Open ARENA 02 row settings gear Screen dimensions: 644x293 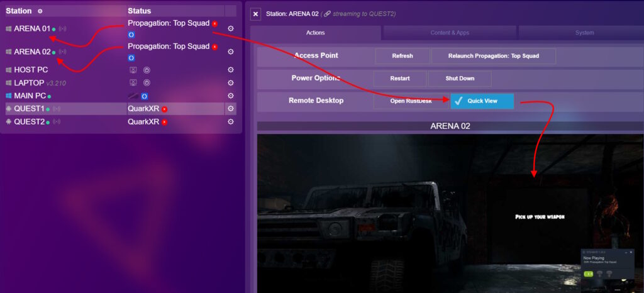click(x=231, y=52)
